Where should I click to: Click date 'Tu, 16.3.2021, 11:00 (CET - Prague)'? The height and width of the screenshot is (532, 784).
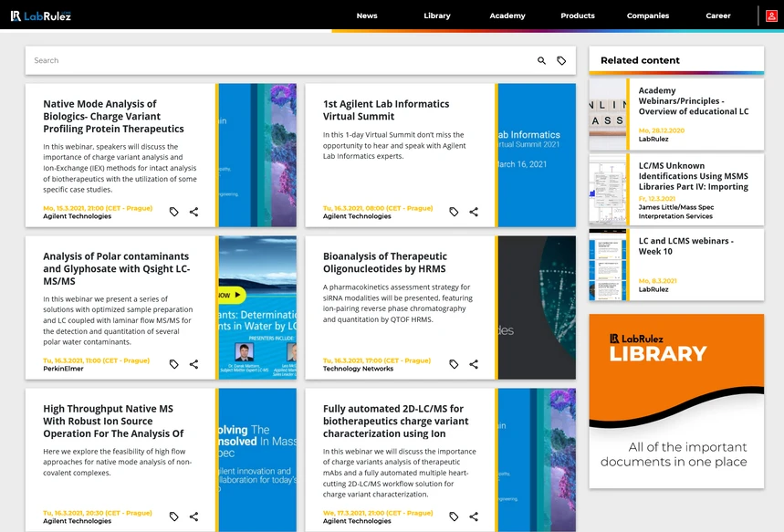pos(96,360)
